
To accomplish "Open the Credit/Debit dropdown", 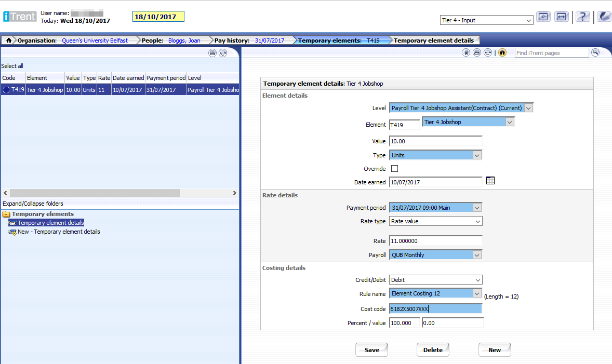I will pos(436,280).
